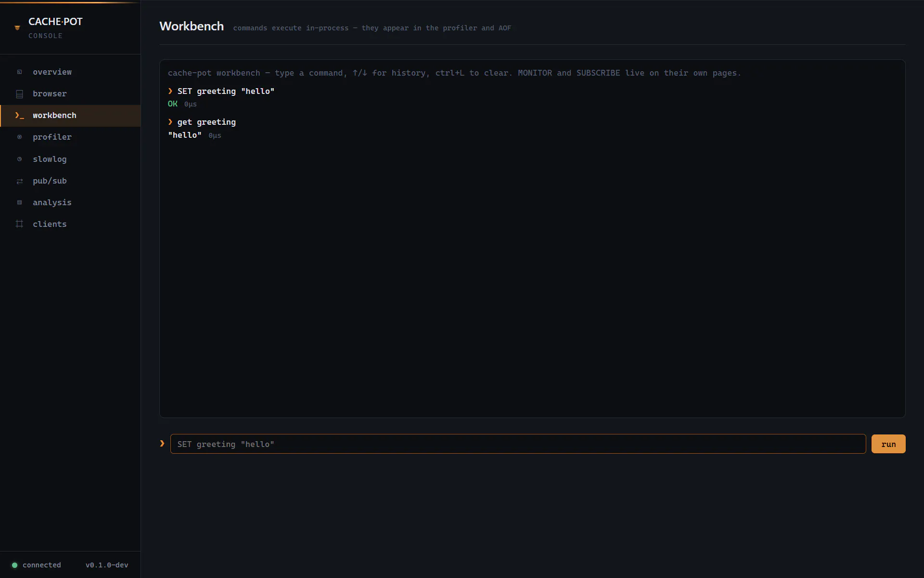Run the command with the run button
Viewport: 924px width, 578px height.
coord(888,444)
